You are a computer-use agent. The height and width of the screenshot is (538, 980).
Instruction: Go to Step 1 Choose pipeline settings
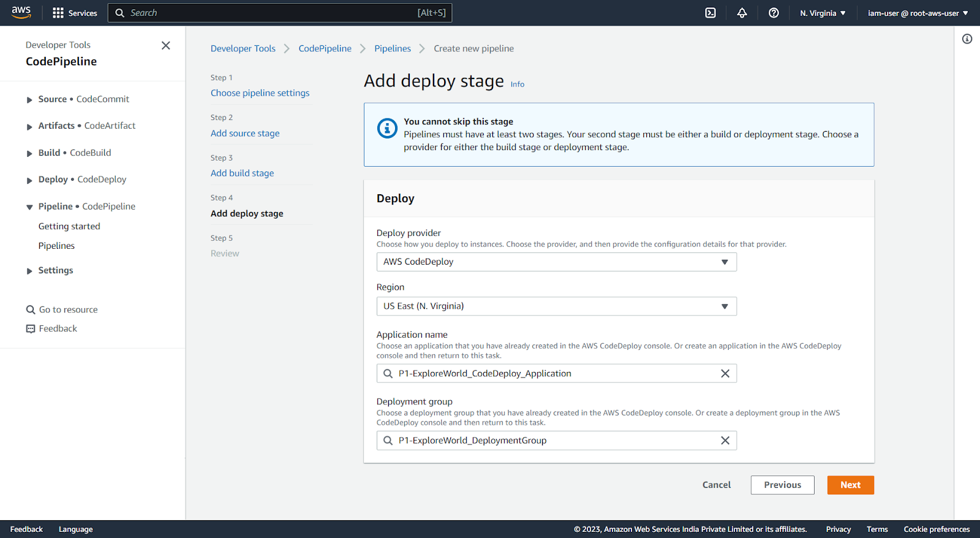260,93
